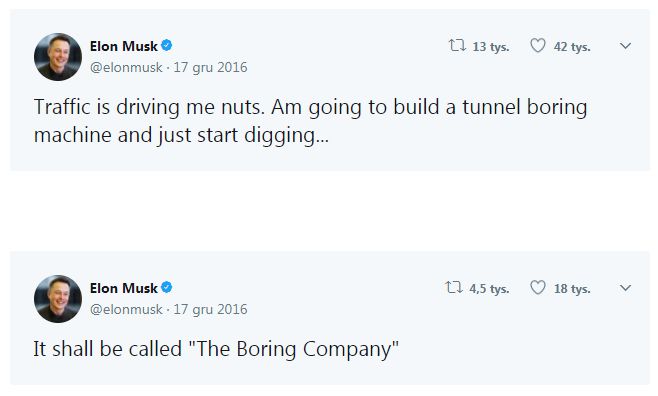Click verified badge on second Elon Musk tweet
658x396 pixels.
(x=167, y=287)
